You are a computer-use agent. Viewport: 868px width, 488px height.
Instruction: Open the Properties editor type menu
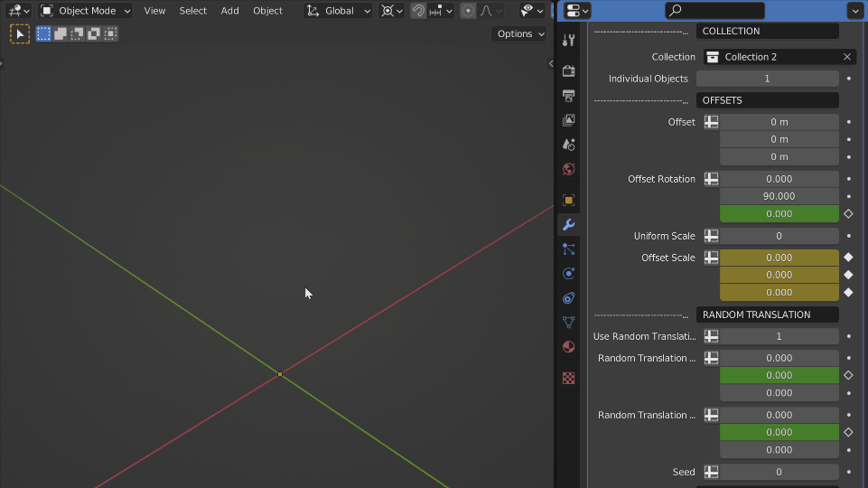[577, 11]
